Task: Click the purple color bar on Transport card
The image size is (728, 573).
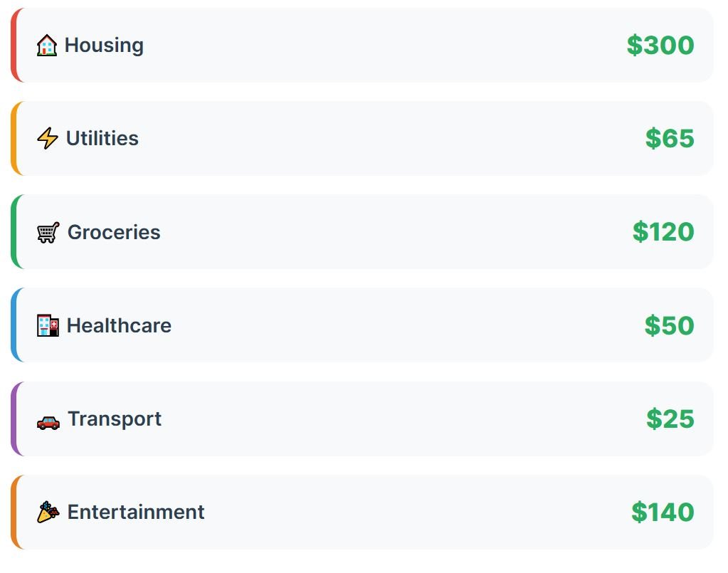Action: pyautogui.click(x=14, y=419)
